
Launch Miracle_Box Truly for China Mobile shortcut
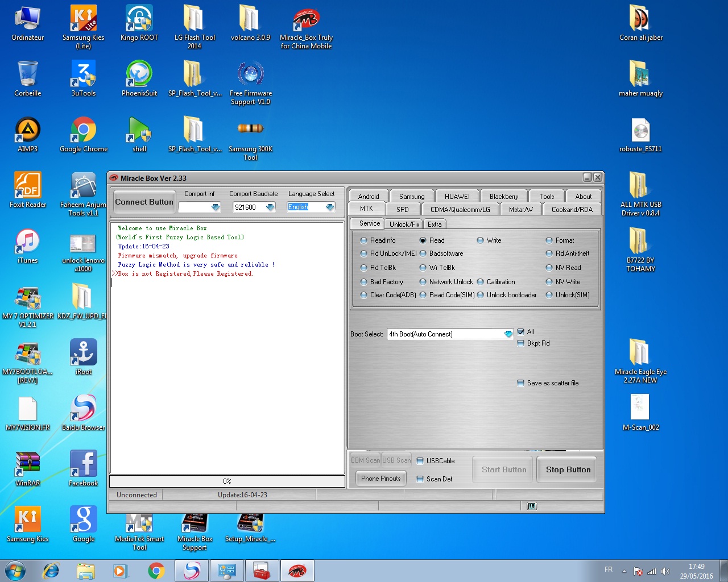pyautogui.click(x=306, y=27)
